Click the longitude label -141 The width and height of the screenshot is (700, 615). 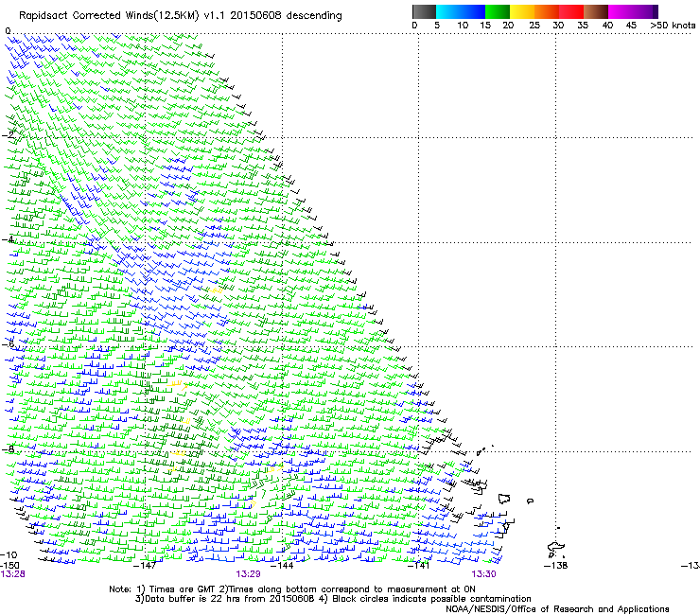419,566
